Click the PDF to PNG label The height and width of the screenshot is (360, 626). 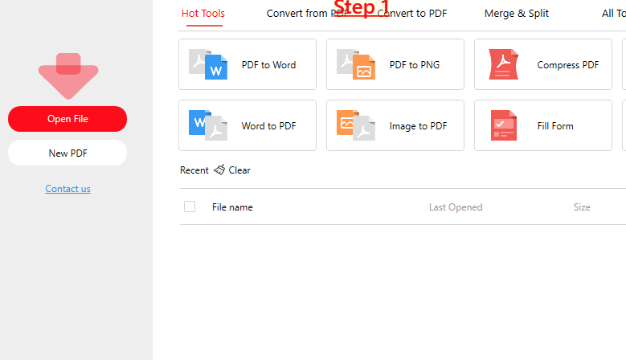[x=414, y=65]
